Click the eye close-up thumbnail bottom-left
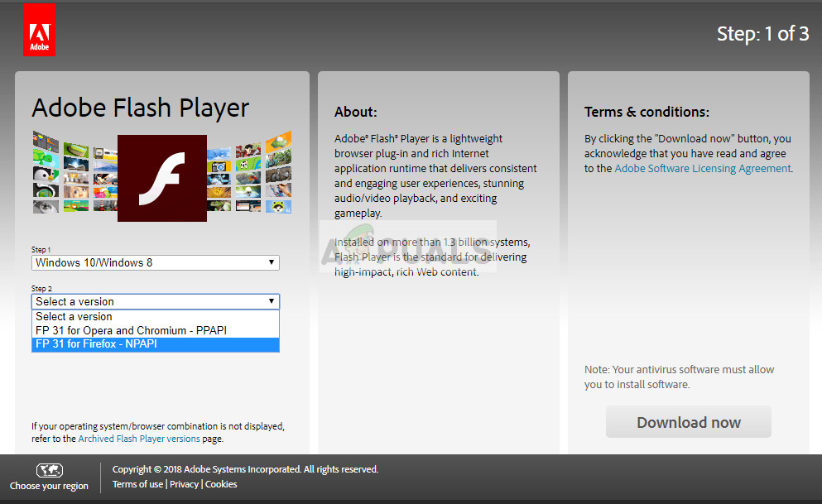822x504 pixels. click(x=45, y=205)
